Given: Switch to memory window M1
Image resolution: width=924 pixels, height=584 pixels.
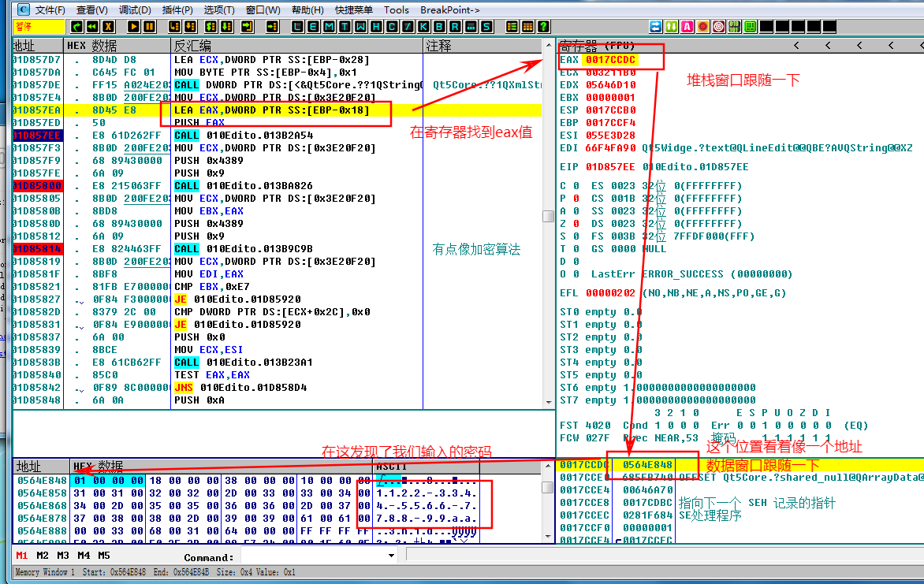Looking at the screenshot, I should [22, 556].
